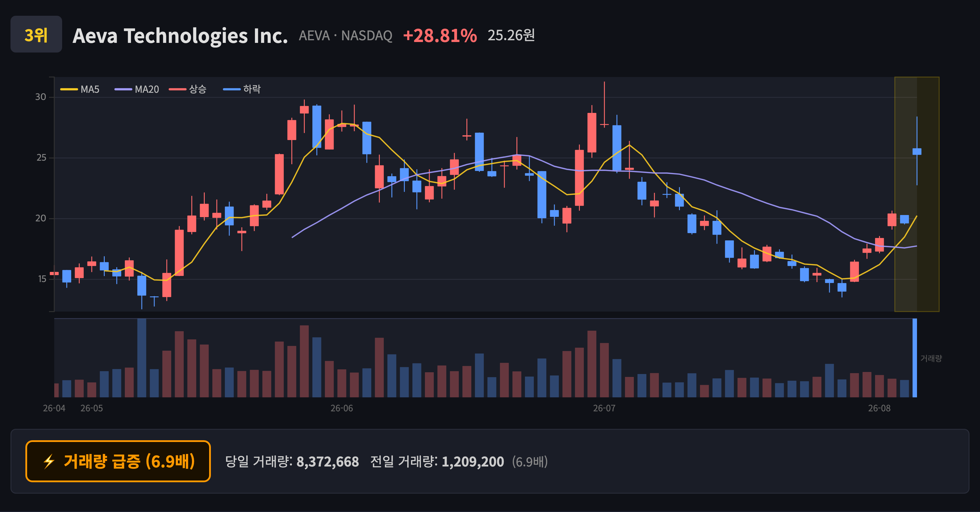Viewport: 980px width, 512px height.
Task: Toggle the 상승 legend entry
Action: [x=188, y=89]
